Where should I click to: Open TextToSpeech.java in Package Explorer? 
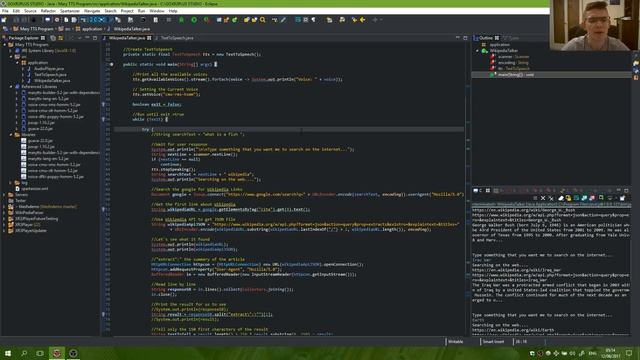(50, 75)
